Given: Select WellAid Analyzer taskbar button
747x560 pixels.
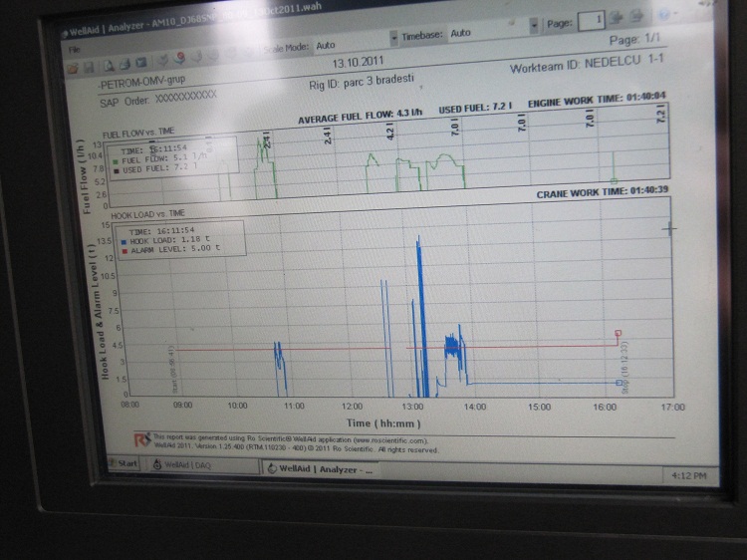Looking at the screenshot, I should tap(319, 466).
